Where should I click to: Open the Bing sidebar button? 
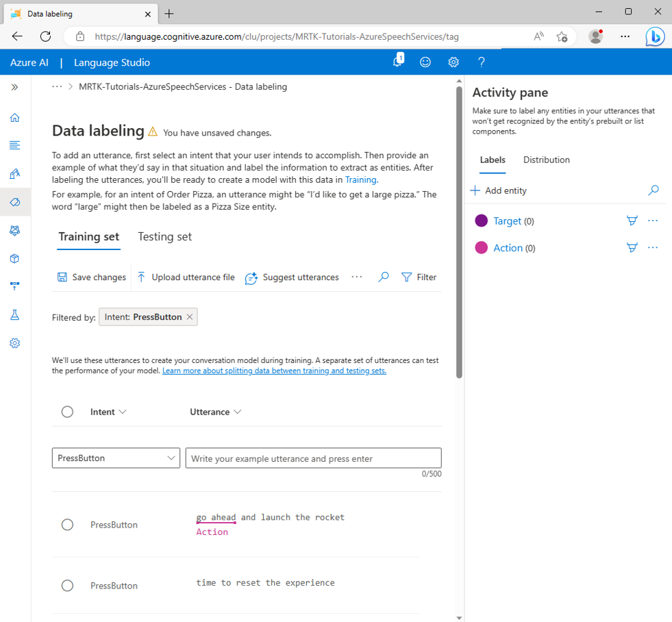tap(656, 36)
